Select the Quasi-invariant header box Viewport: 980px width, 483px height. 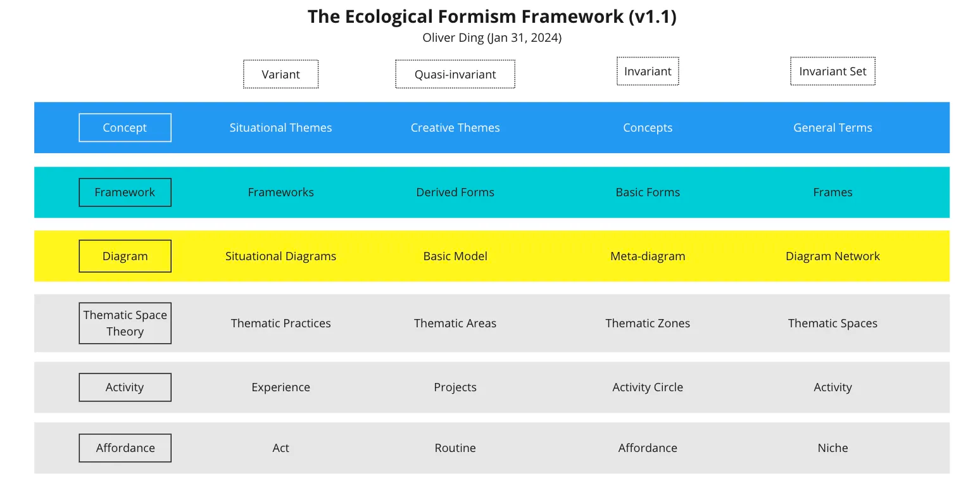click(x=455, y=74)
